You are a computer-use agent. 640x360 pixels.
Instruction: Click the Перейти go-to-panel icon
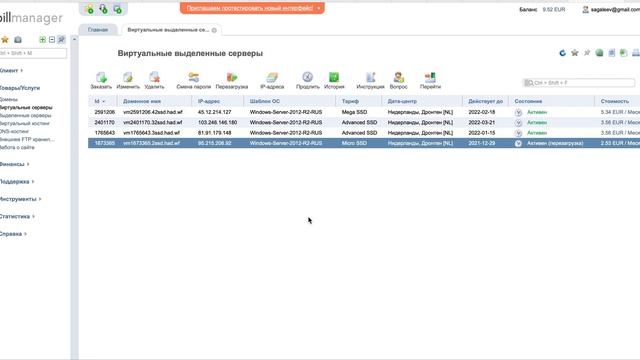click(x=430, y=77)
